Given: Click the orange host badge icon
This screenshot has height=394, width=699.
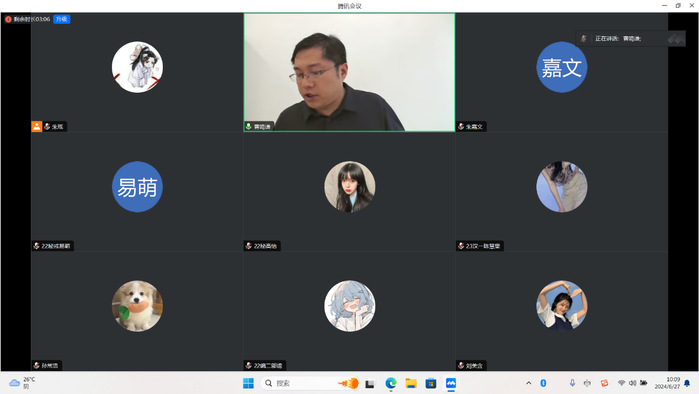Looking at the screenshot, I should tap(37, 127).
